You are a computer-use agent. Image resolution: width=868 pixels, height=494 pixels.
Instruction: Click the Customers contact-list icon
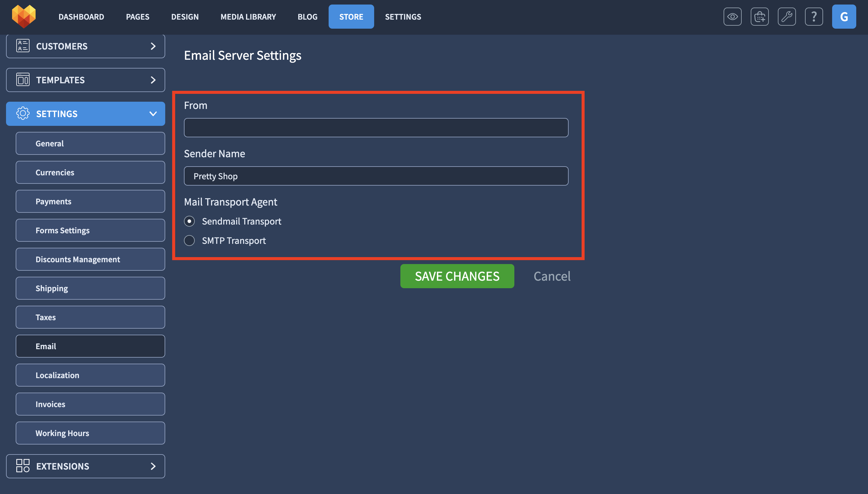click(23, 46)
